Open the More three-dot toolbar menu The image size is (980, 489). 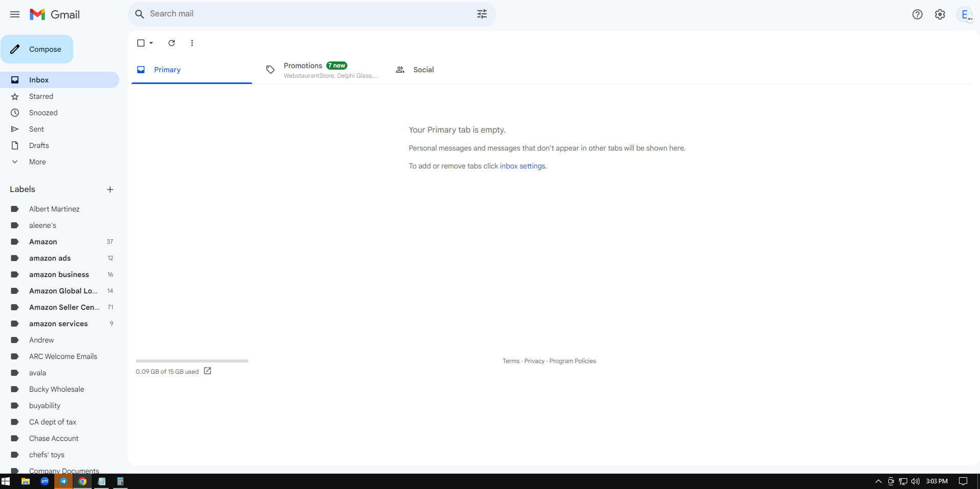pos(192,43)
